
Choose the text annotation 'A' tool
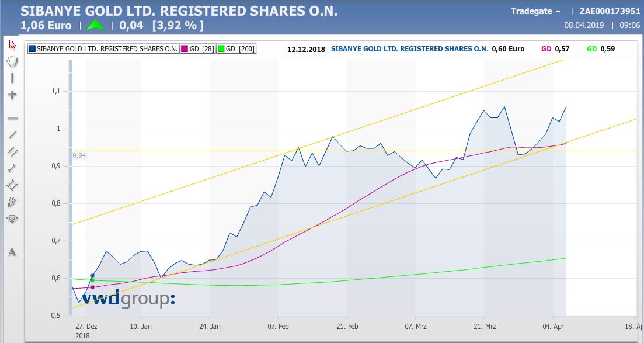pyautogui.click(x=12, y=252)
